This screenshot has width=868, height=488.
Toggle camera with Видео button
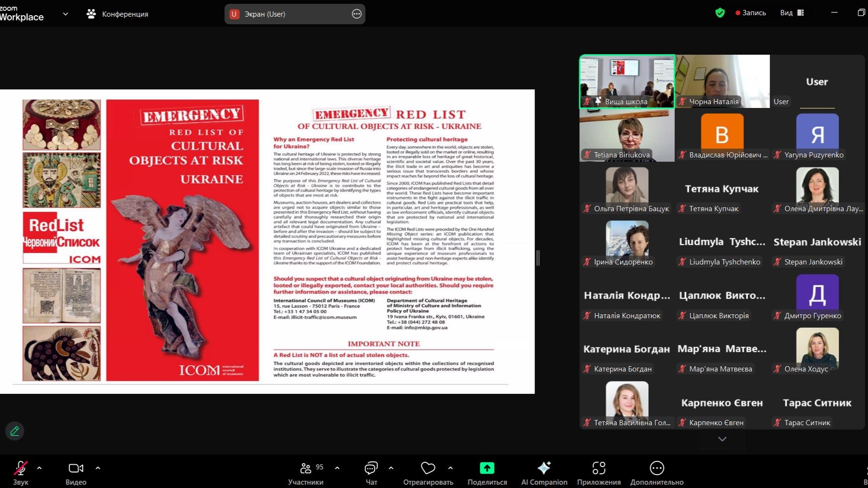(x=76, y=468)
